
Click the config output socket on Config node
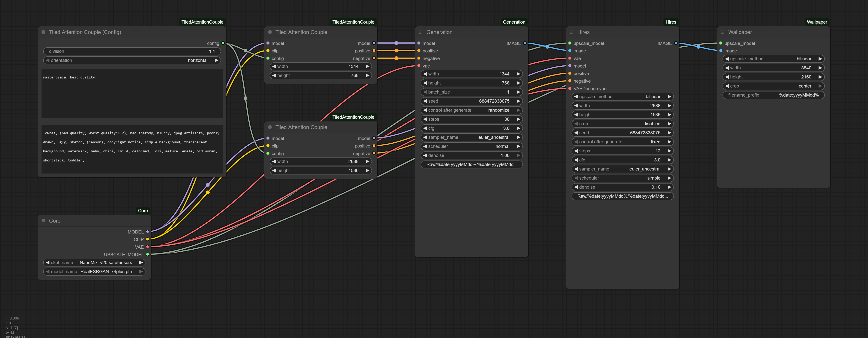pyautogui.click(x=223, y=43)
